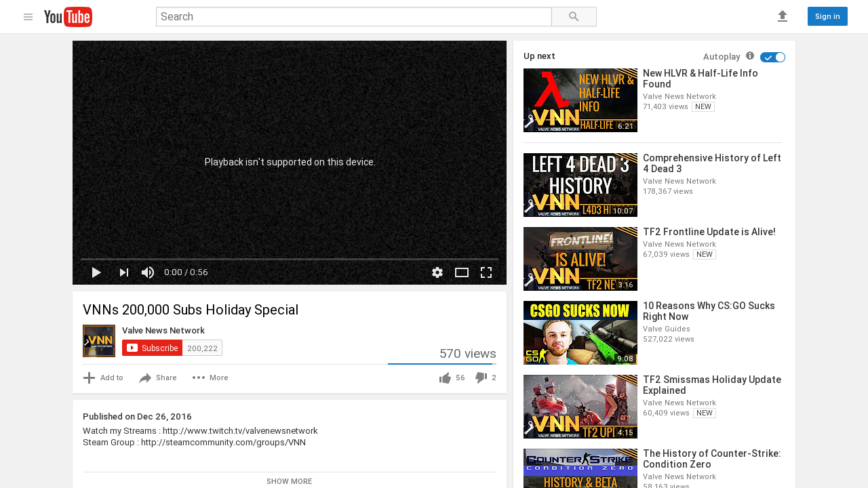Open the hamburger guide menu

28,17
